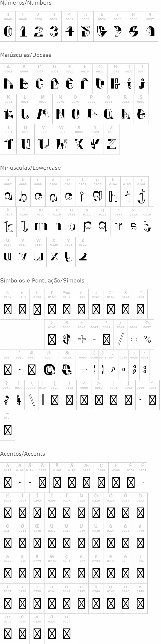Select the percent glyph 0037
The image size is (161, 644).
[147, 335]
